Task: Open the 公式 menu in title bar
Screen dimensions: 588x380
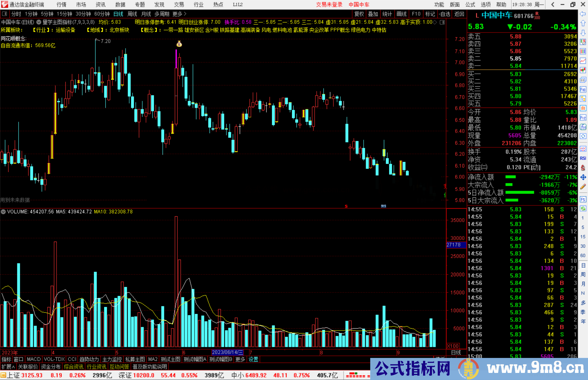Action: coord(470,4)
